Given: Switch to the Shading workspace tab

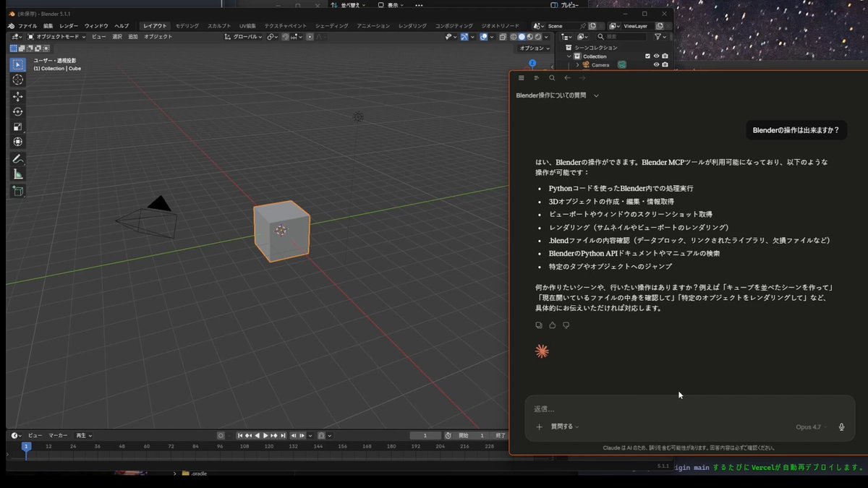Looking at the screenshot, I should click(x=331, y=26).
